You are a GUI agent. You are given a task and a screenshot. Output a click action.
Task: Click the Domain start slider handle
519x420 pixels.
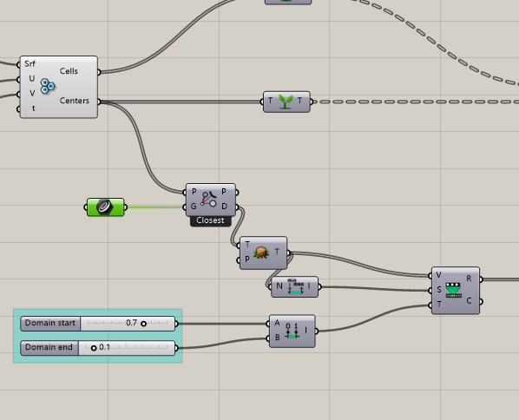coord(144,324)
